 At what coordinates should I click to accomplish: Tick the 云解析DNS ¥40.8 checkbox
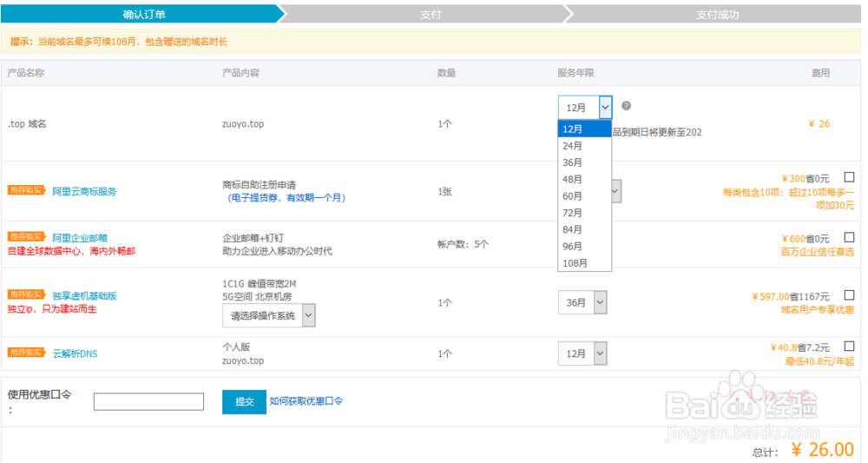tap(849, 346)
